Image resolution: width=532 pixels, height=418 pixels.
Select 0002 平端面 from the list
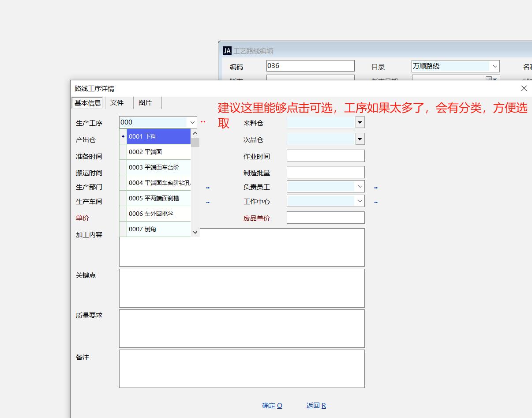coord(158,152)
